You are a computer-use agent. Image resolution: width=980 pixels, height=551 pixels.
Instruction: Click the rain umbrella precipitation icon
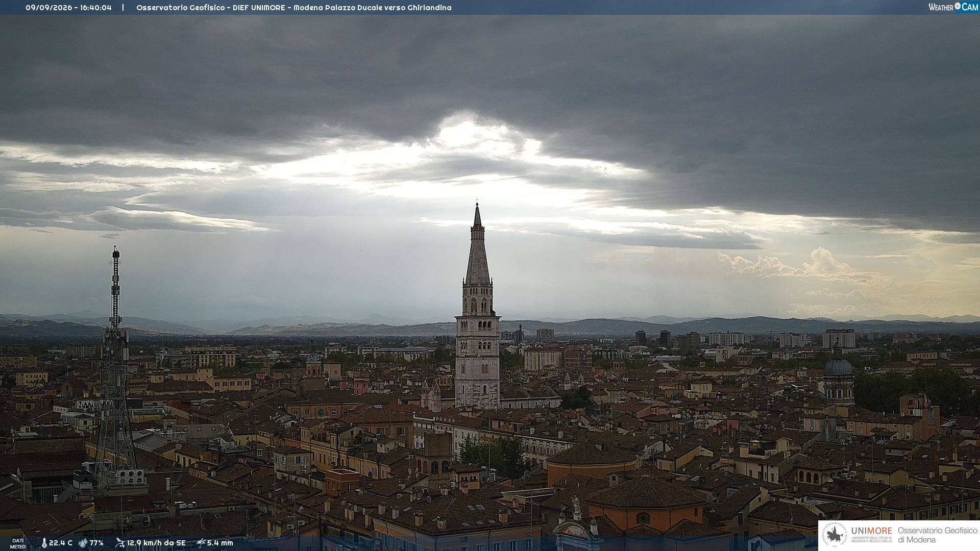pos(201,543)
